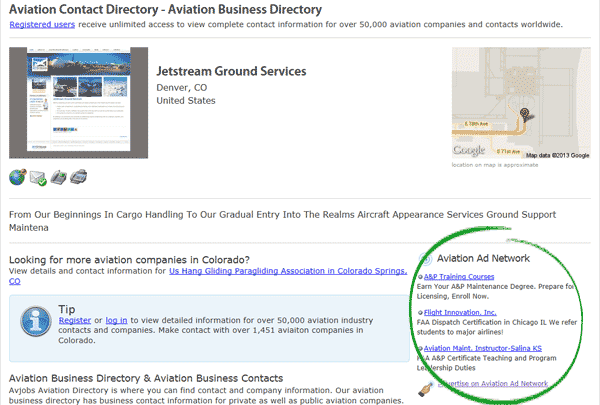Click the Aviation Ad Network logo icon
The height and width of the screenshot is (405, 600).
(426, 259)
